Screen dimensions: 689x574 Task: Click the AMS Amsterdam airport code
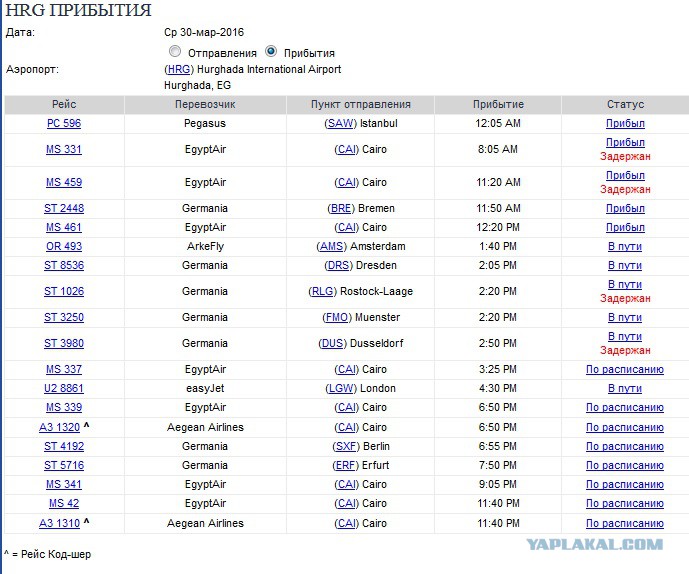point(332,247)
